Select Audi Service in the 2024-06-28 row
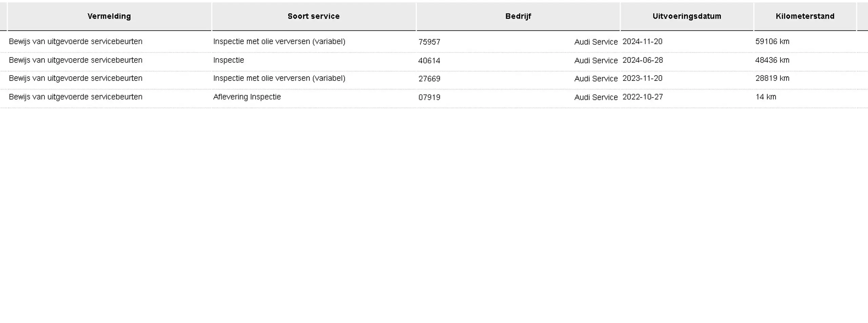This screenshot has height=323, width=868. [596, 61]
